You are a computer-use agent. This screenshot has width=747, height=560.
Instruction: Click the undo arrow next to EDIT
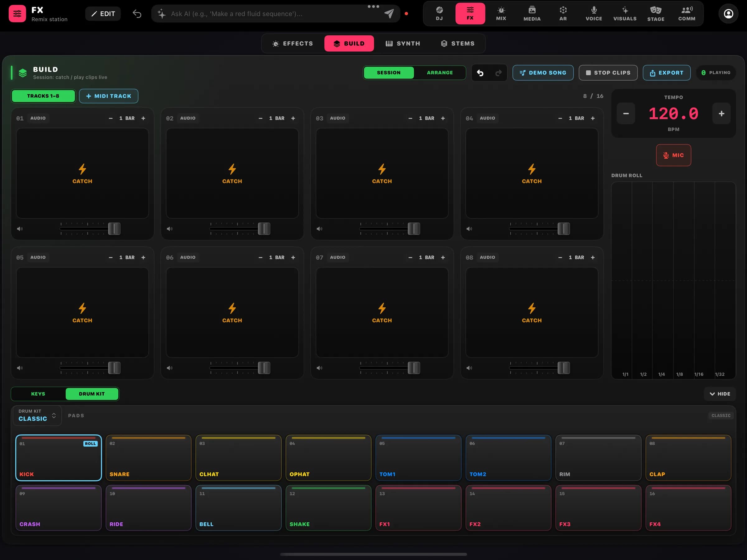pyautogui.click(x=137, y=14)
